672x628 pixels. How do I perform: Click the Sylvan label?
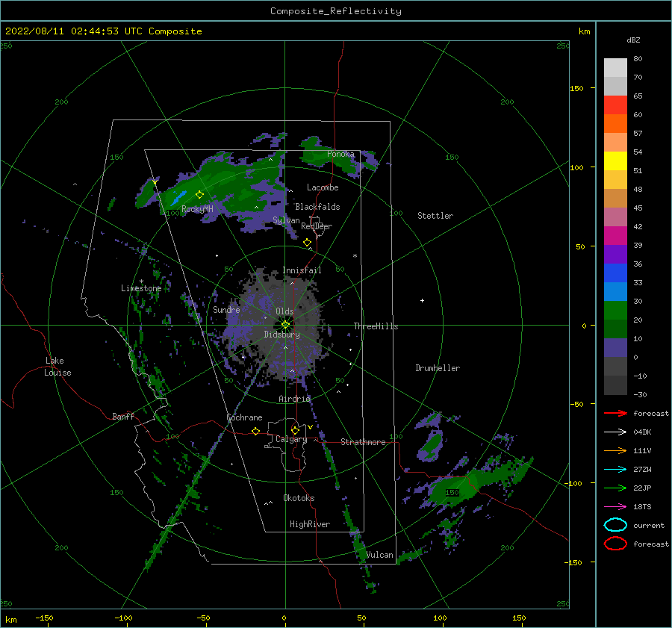286,220
